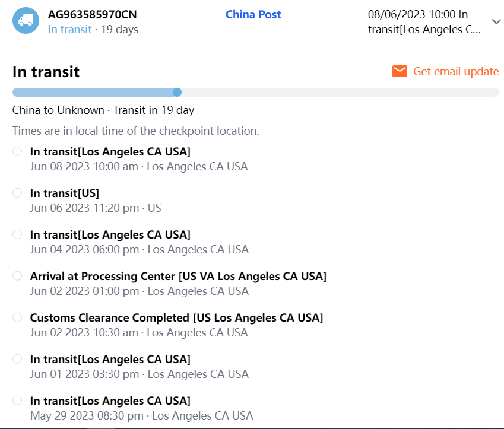The height and width of the screenshot is (429, 504).
Task: Click the May 29 08:30 pm checkpoint marker
Action: click(17, 401)
